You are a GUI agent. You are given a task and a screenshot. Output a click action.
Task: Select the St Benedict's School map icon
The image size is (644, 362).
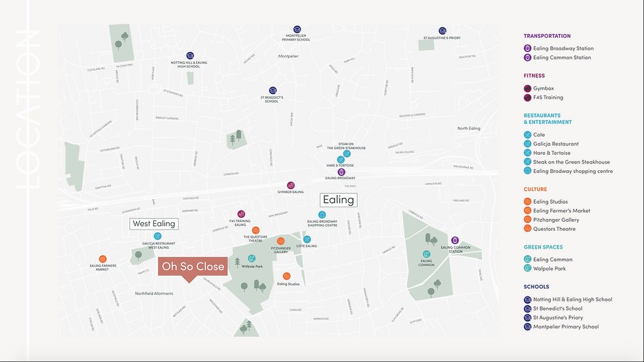272,91
